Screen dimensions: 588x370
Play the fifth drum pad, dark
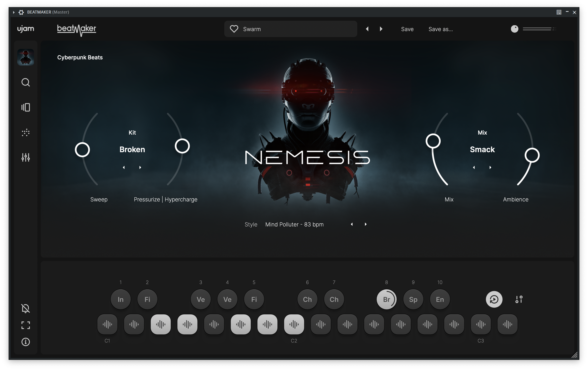[214, 325]
